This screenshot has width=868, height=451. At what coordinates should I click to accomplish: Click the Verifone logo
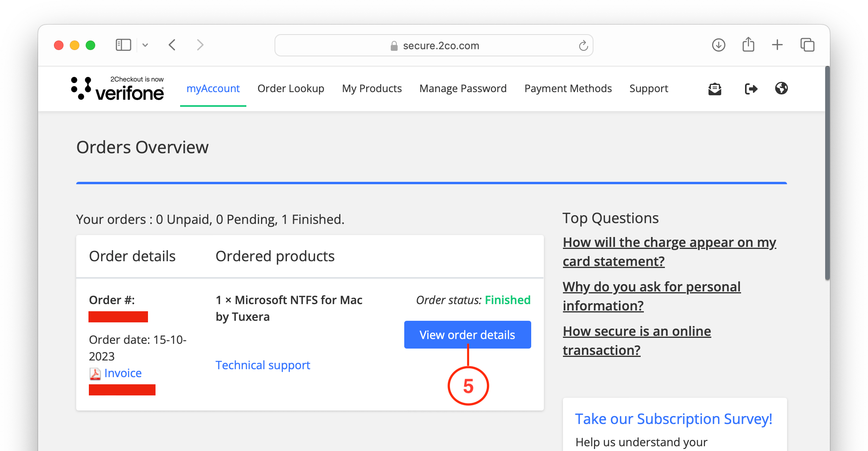point(117,88)
